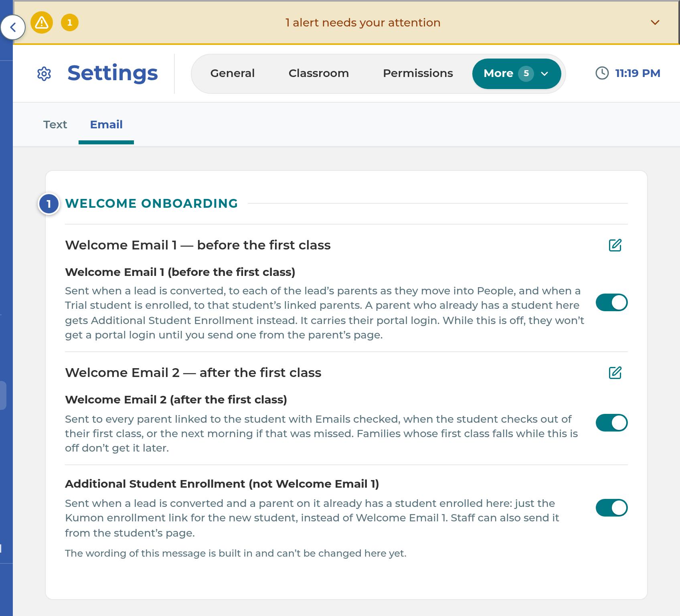Click the bold 'Welcome Email 2 (after the first class)' label
The height and width of the screenshot is (616, 680).
tap(176, 399)
